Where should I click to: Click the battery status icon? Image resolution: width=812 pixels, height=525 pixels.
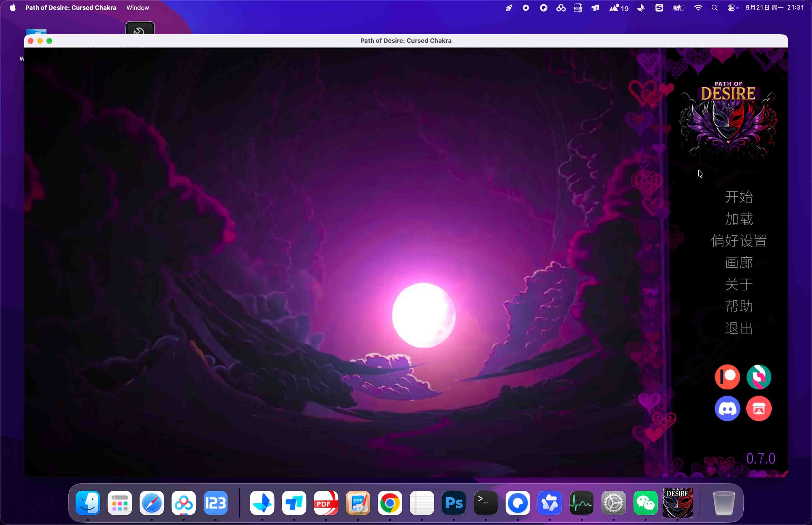pos(679,7)
